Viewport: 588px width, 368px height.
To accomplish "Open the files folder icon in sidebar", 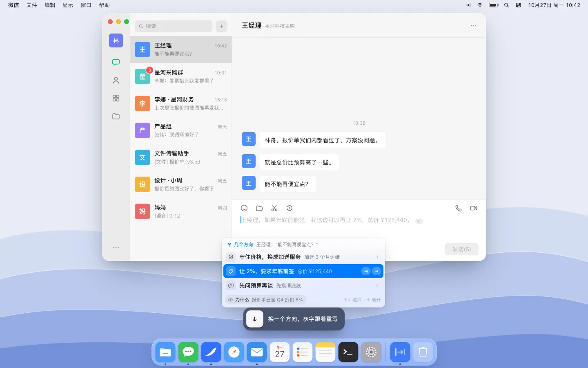I will pyautogui.click(x=116, y=117).
